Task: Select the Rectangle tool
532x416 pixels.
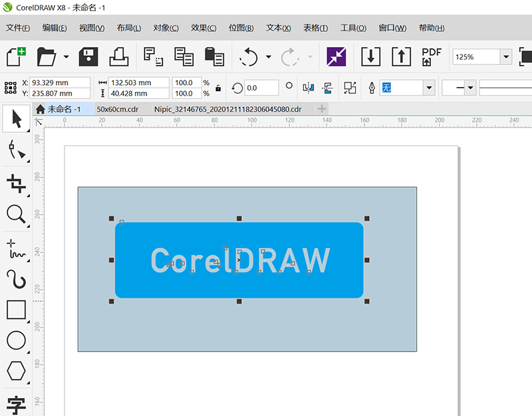Action: pyautogui.click(x=16, y=310)
